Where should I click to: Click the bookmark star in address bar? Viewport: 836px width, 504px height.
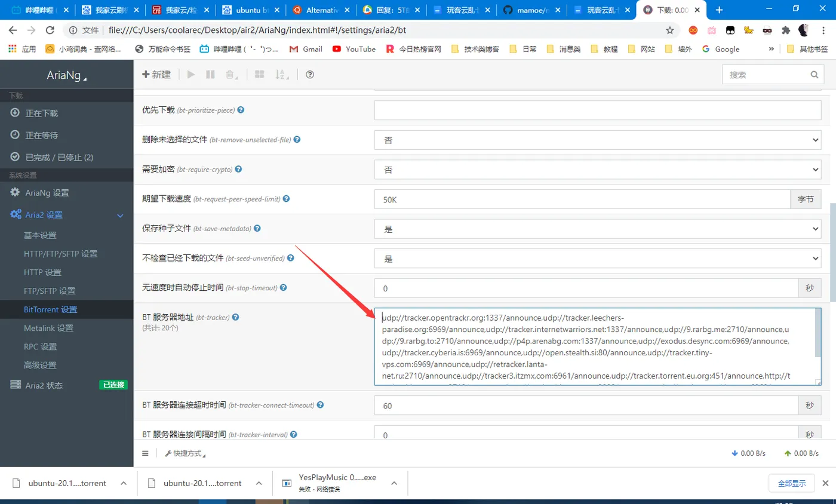(670, 30)
